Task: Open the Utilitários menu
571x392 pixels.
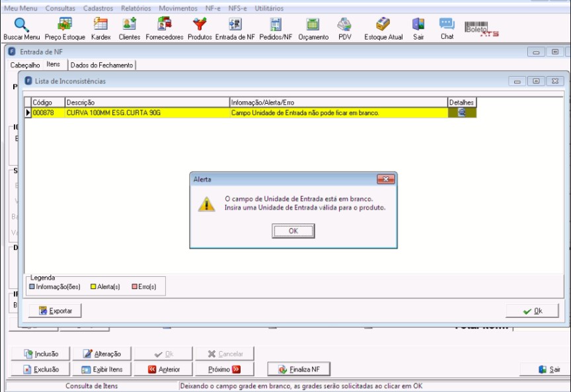Action: pos(269,8)
